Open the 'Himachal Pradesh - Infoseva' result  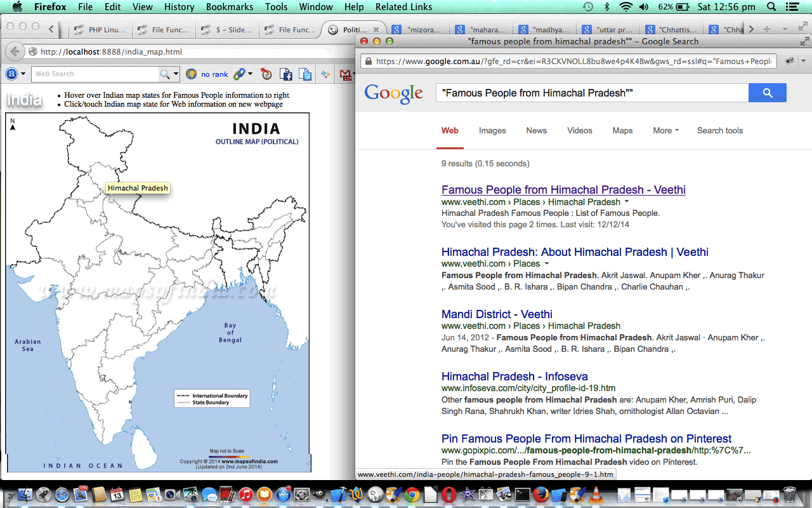pyautogui.click(x=514, y=376)
